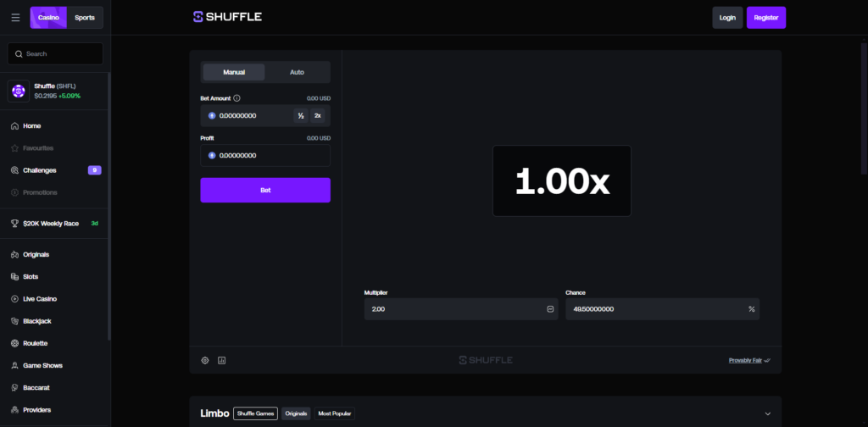Open currency selector in Bet Amount field
This screenshot has height=427, width=868.
[x=211, y=115]
